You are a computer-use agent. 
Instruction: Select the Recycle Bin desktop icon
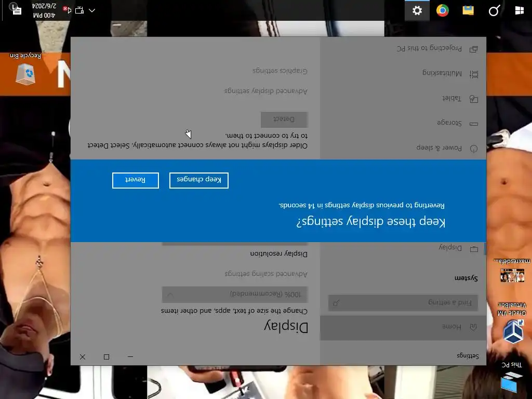click(x=25, y=69)
